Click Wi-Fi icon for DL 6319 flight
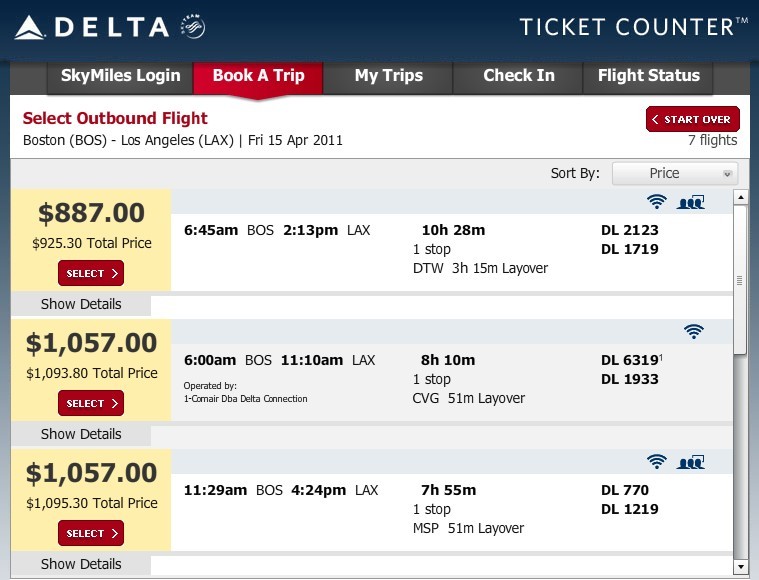Image resolution: width=759 pixels, height=580 pixels. pos(693,332)
